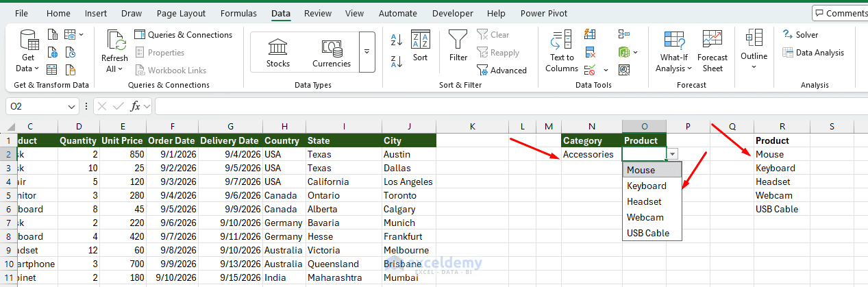Sort A to Z ascending
The height and width of the screenshot is (287, 868).
pyautogui.click(x=397, y=40)
